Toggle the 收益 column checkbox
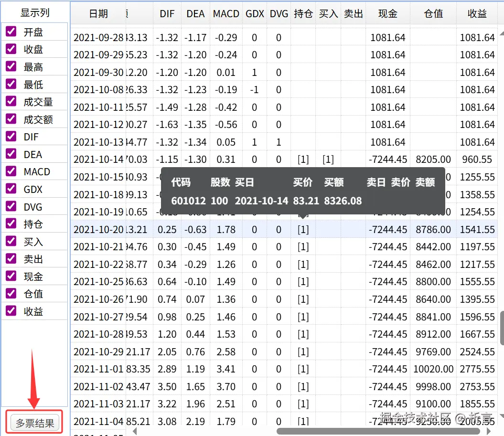 pyautogui.click(x=11, y=311)
